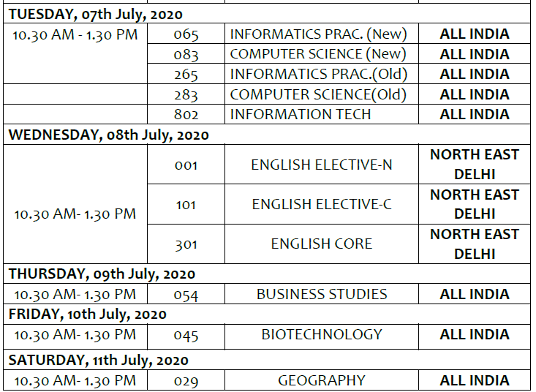The image size is (536, 392).
Task: Click ENGLISH ELECTIVE-C subject
Action: click(x=321, y=204)
